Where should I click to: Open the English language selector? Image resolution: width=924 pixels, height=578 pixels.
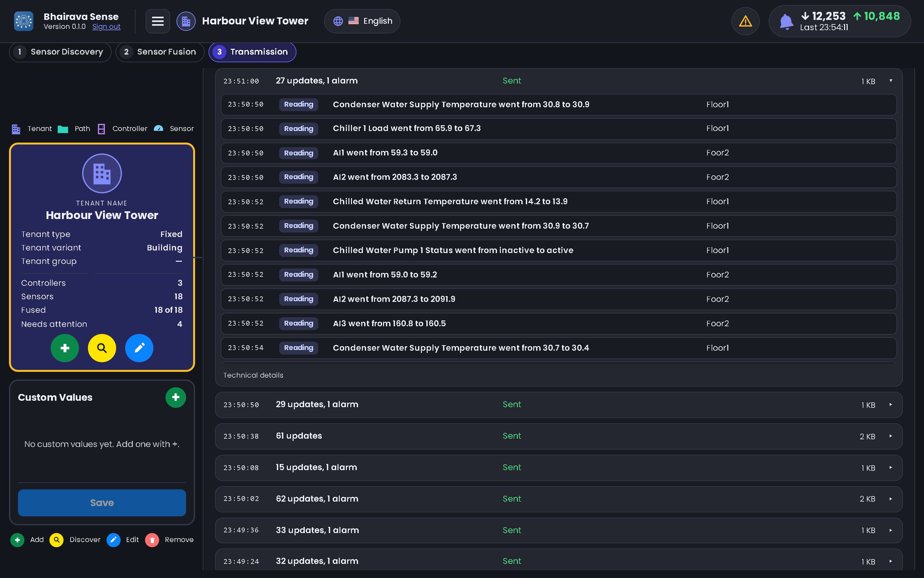pos(362,21)
